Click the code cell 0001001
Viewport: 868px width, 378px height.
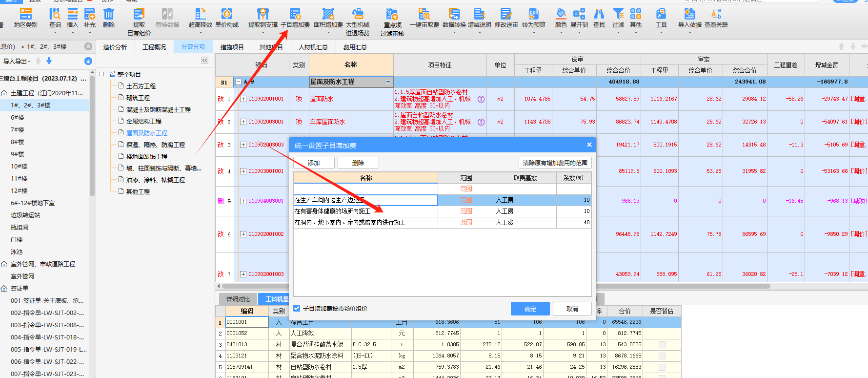click(246, 322)
